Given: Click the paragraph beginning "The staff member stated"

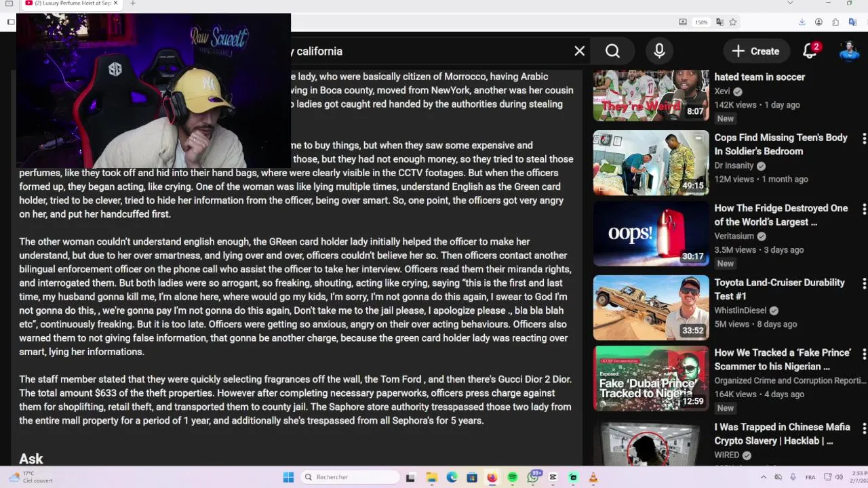Looking at the screenshot, I should [x=295, y=400].
